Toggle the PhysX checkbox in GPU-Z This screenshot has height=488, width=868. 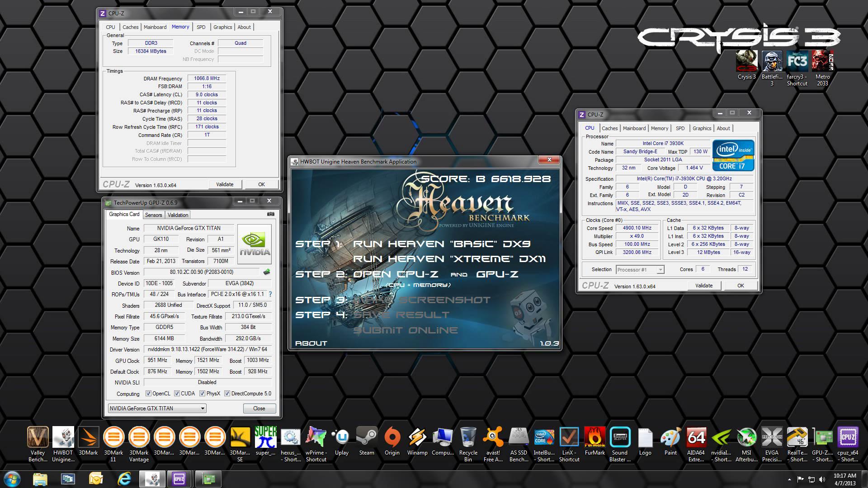[x=202, y=394]
